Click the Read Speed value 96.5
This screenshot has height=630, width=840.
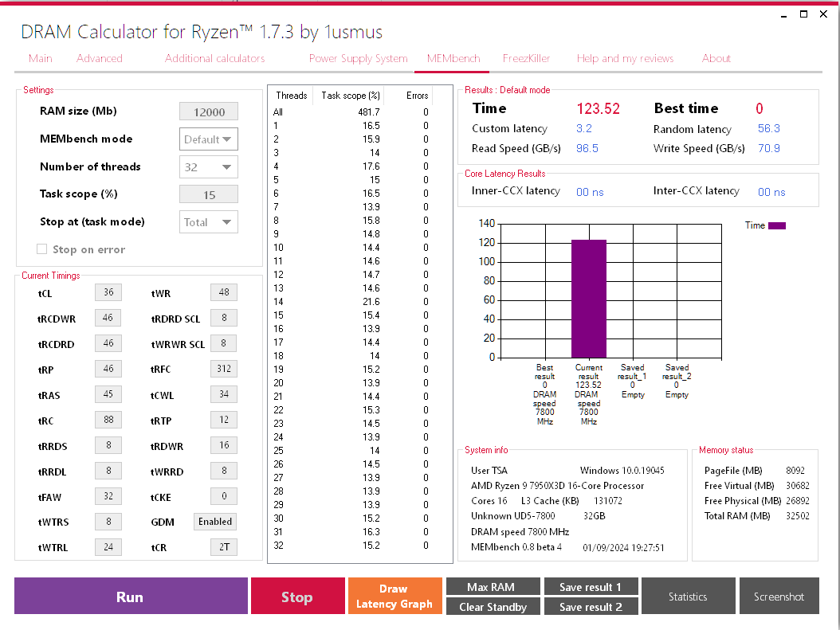click(x=587, y=148)
